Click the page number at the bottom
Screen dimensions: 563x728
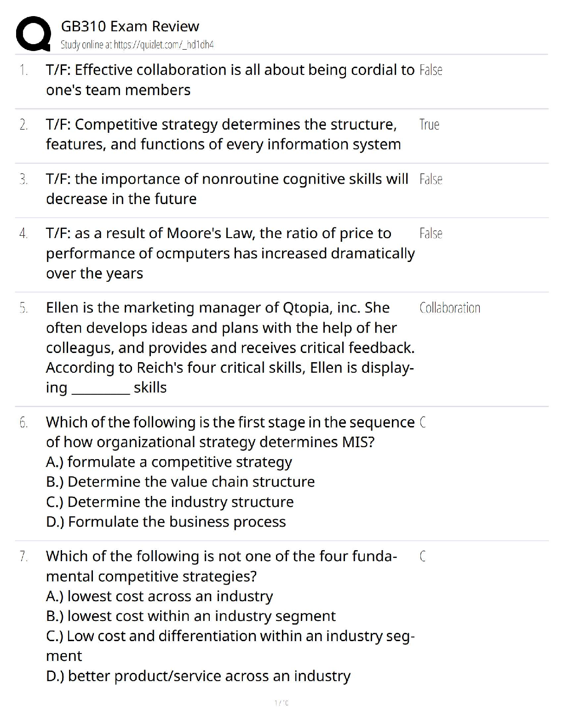tap(281, 703)
